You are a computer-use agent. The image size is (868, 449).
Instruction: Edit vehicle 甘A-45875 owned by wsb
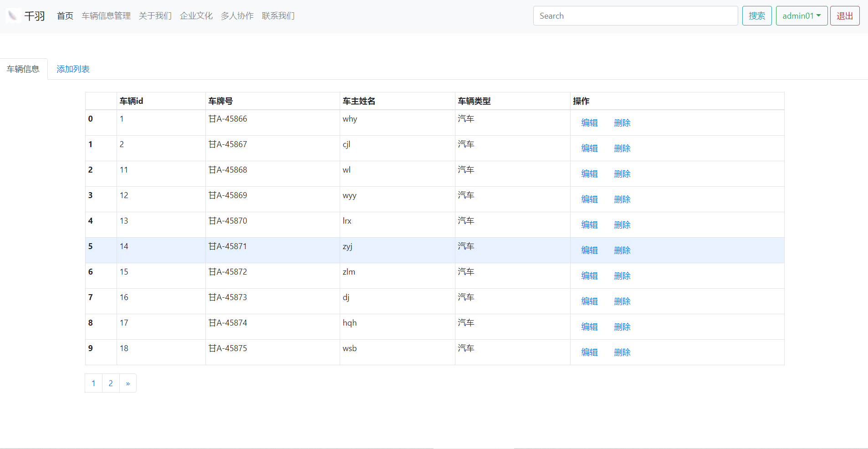589,352
